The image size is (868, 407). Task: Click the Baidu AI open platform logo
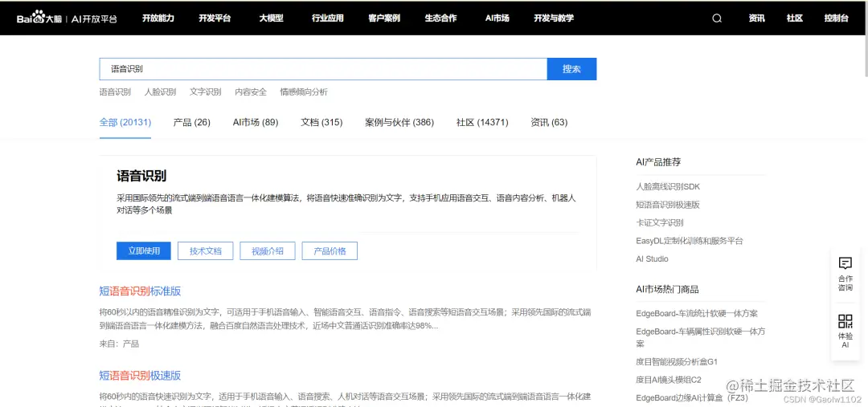coord(67,18)
